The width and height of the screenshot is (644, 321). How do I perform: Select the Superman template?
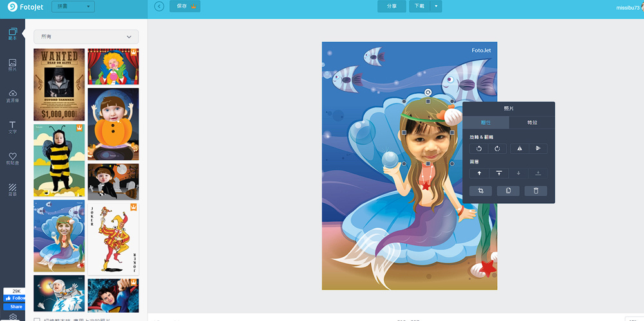[x=113, y=295]
